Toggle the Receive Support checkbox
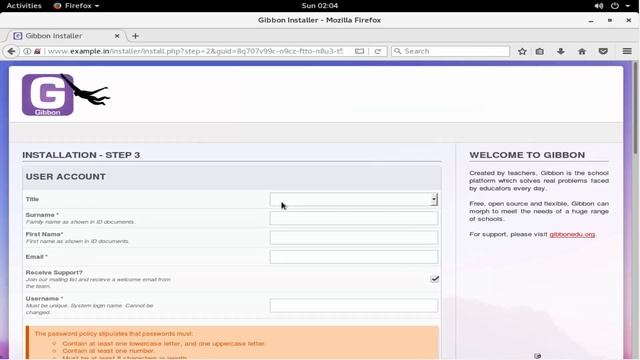The height and width of the screenshot is (360, 640). 435,279
